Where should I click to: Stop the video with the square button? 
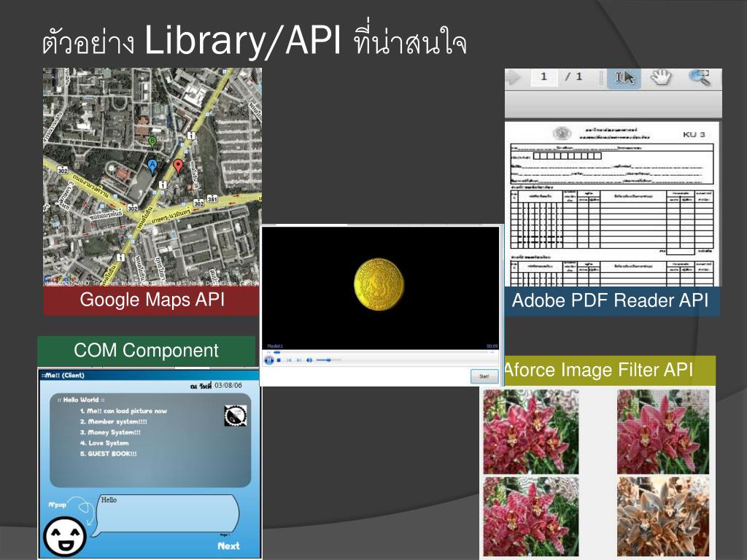(x=279, y=360)
